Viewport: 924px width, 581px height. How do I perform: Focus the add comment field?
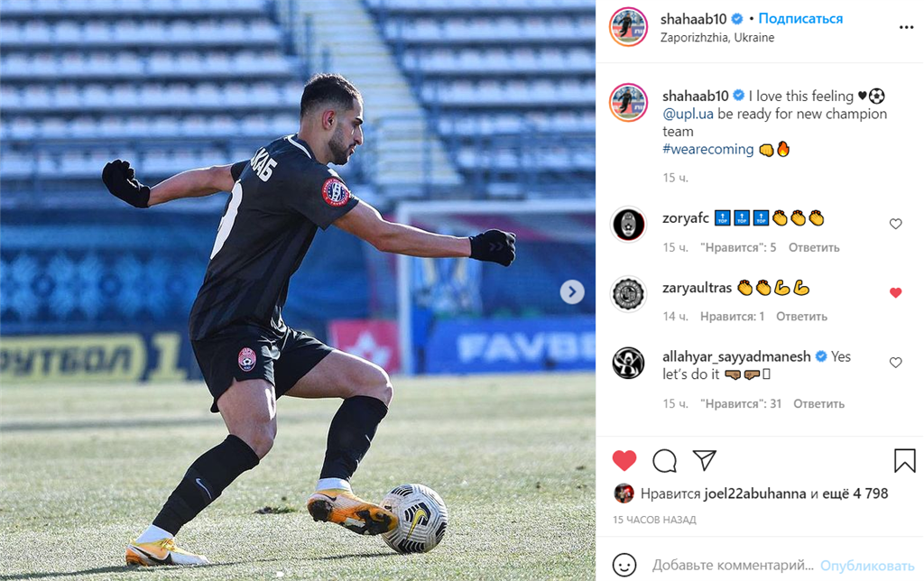(x=733, y=565)
